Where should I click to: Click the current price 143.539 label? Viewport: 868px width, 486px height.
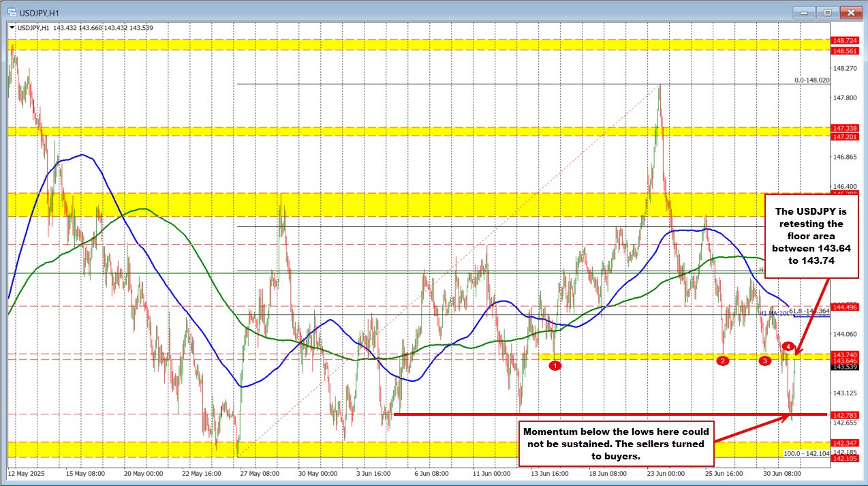(845, 366)
